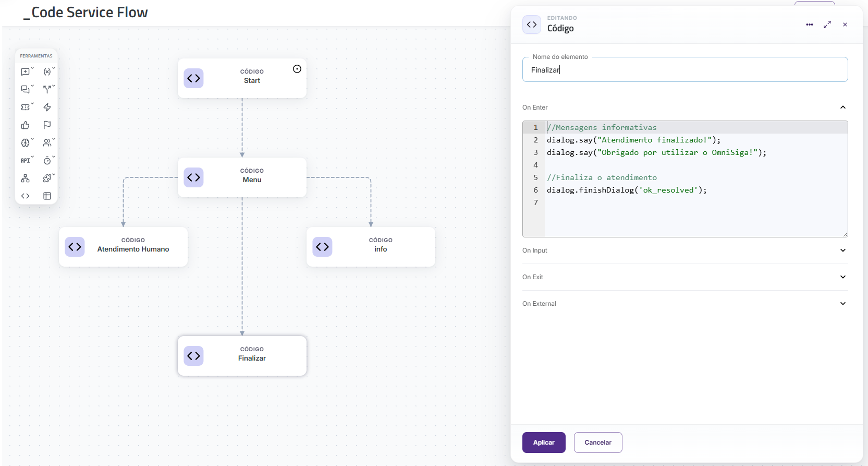Select the variable (x) tool
The width and height of the screenshot is (868, 466).
pyautogui.click(x=47, y=71)
